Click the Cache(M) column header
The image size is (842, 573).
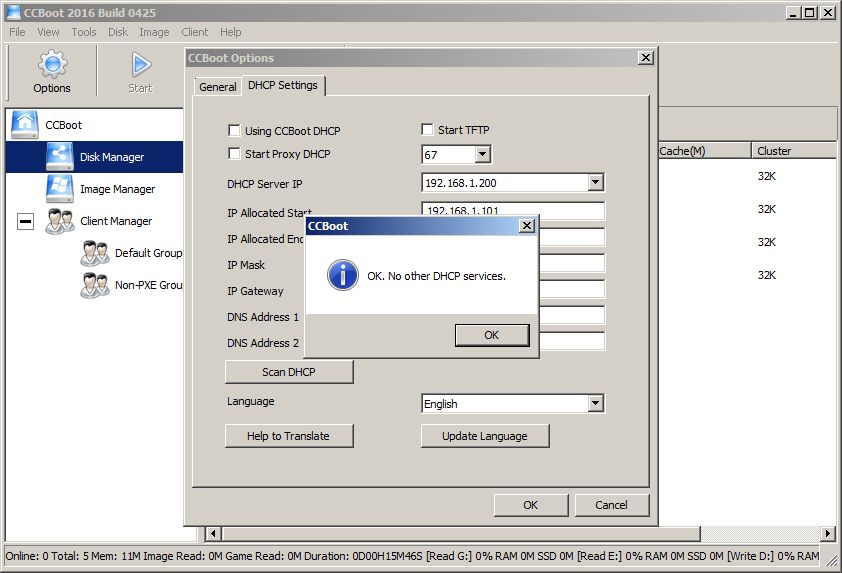[x=704, y=151]
